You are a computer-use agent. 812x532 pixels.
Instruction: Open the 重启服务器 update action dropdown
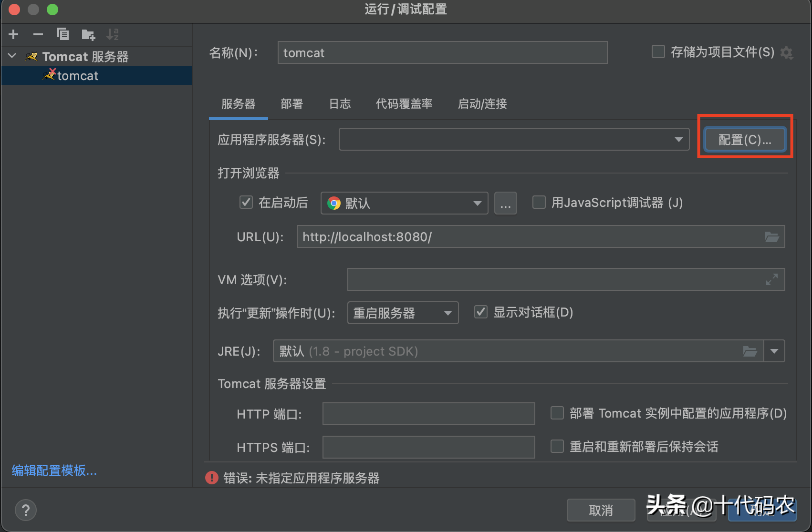pos(403,313)
